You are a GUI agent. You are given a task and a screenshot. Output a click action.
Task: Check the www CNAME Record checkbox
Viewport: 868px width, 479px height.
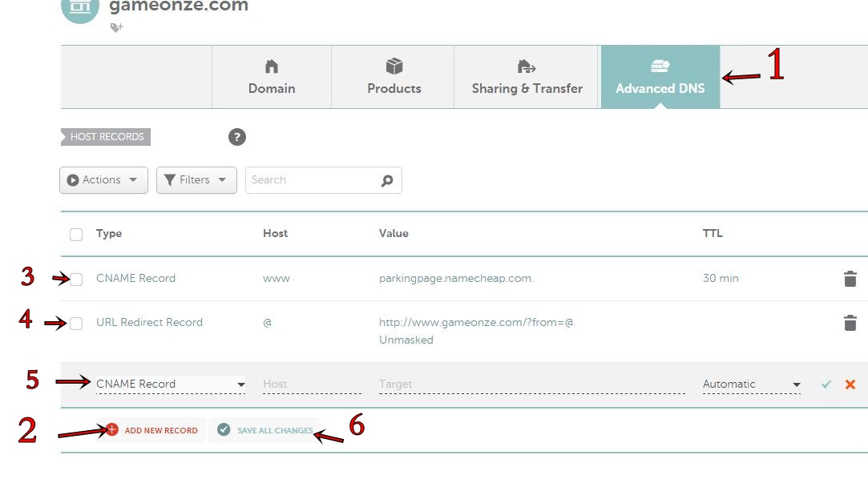point(76,279)
